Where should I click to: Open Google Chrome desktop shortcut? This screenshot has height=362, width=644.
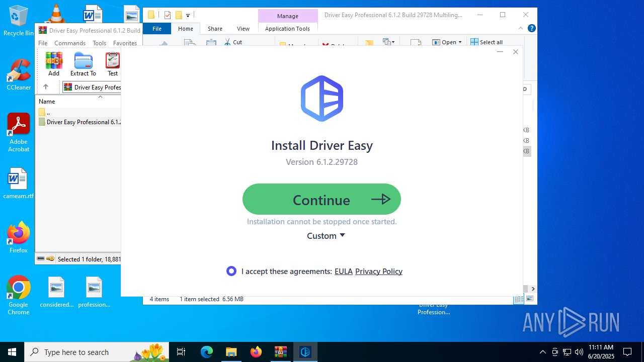point(19,296)
